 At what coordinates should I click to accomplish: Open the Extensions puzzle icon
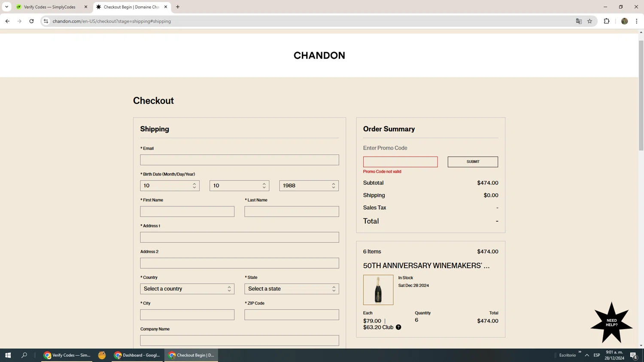click(x=607, y=21)
